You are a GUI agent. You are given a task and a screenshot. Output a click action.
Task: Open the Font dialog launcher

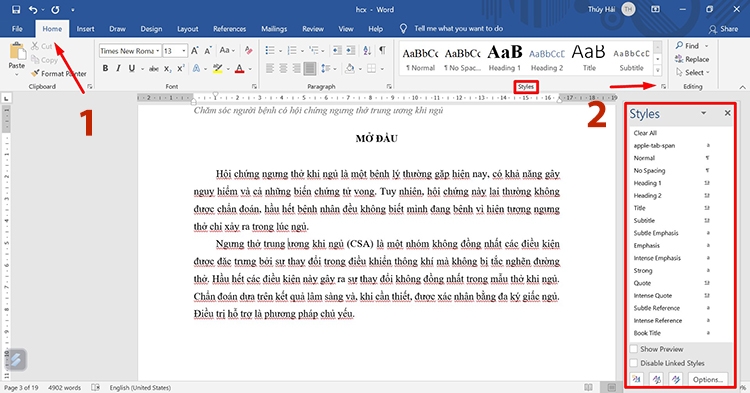point(254,87)
